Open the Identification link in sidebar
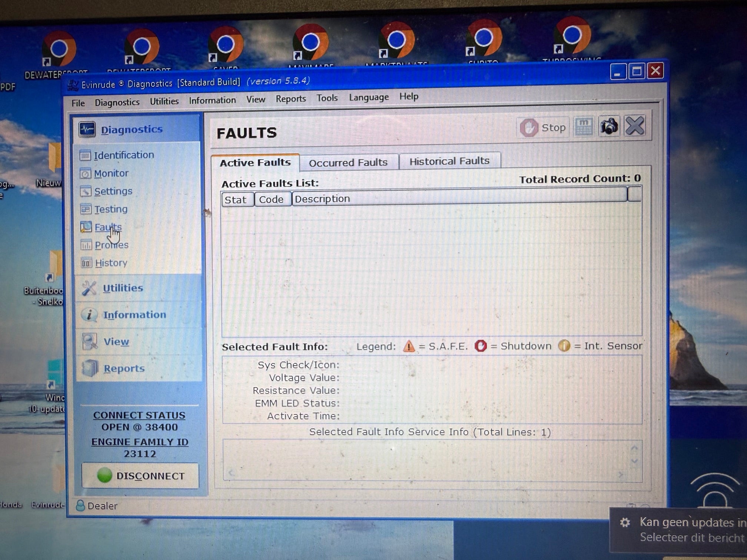Viewport: 747px width, 560px height. 124,155
